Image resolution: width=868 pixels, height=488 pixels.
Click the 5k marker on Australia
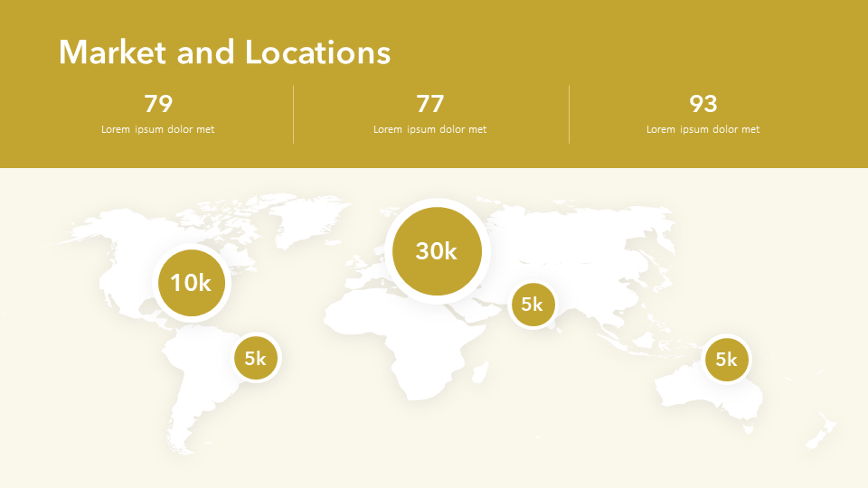coord(726,360)
